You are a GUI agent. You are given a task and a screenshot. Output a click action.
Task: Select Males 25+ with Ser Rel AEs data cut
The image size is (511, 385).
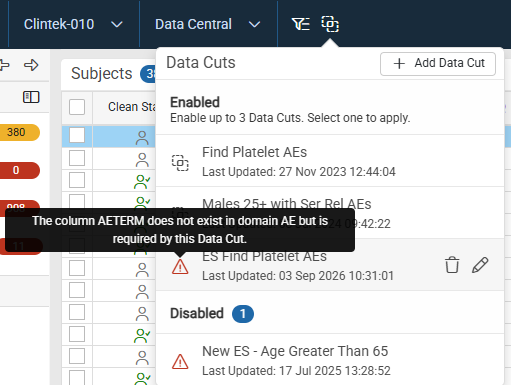330,213
